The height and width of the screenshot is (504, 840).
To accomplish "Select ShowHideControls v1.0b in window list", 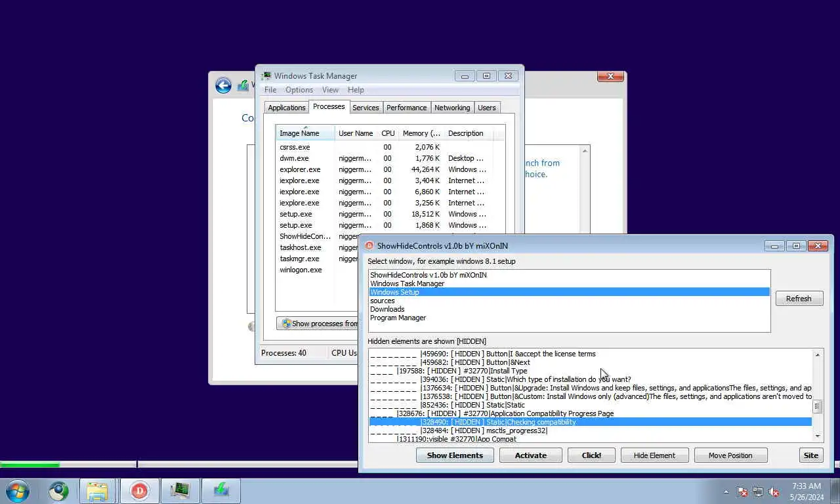I will point(569,275).
